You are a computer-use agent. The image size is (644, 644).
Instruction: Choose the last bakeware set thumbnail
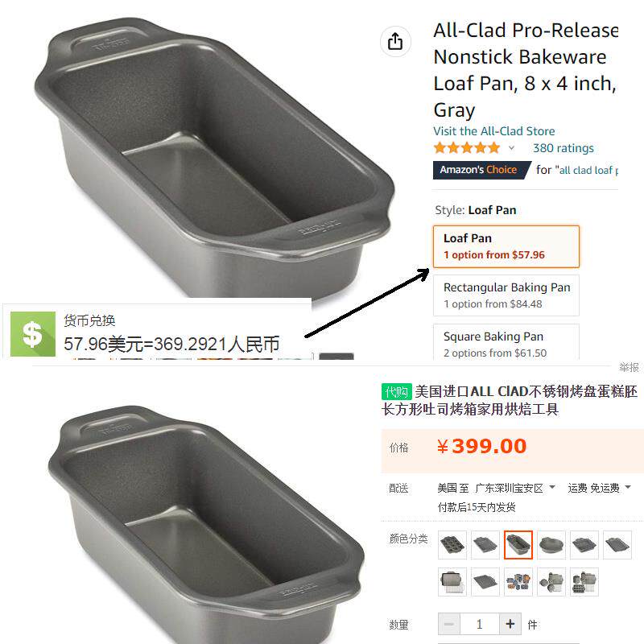584,581
